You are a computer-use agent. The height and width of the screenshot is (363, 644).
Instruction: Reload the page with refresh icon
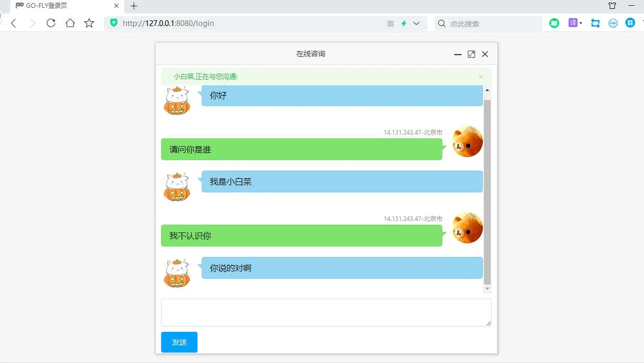click(51, 23)
